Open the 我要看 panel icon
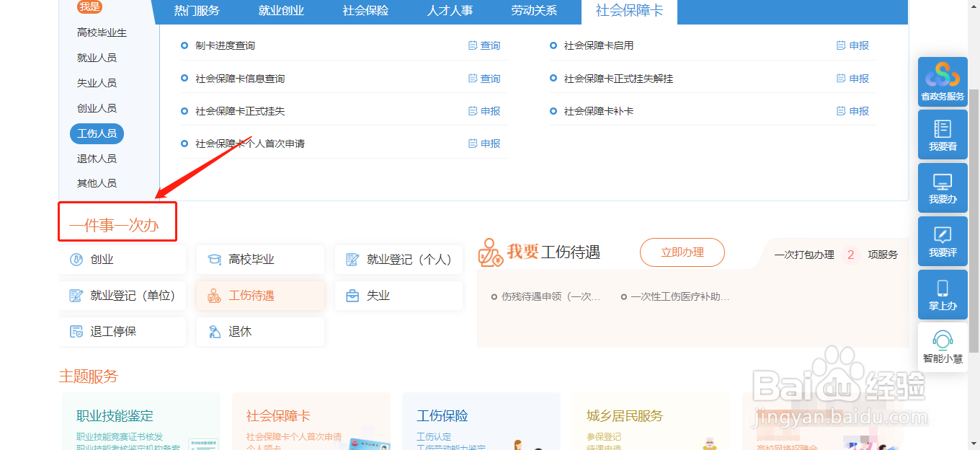Screen dimensions: 980x450 pyautogui.click(x=942, y=134)
